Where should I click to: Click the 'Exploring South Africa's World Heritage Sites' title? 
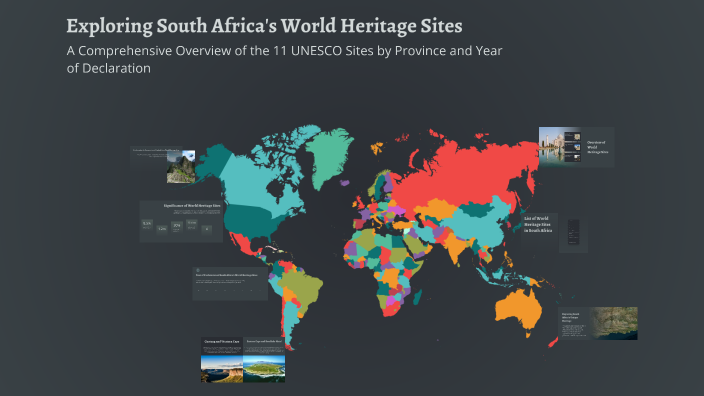point(264,26)
